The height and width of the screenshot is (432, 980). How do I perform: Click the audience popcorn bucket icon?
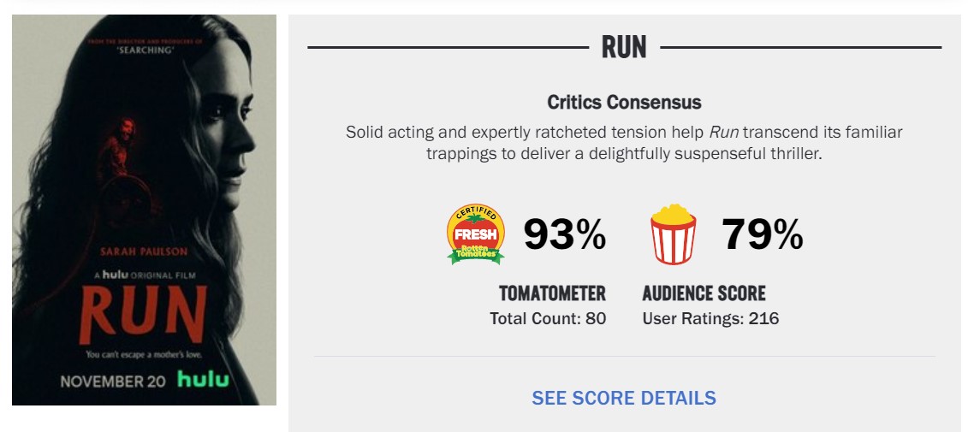673,234
